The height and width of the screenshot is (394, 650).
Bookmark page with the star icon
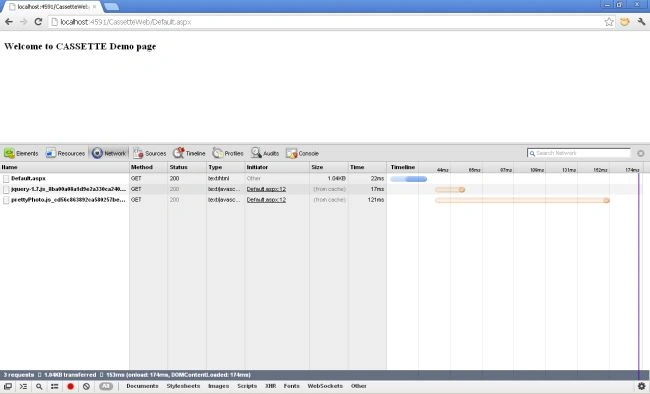pos(609,22)
